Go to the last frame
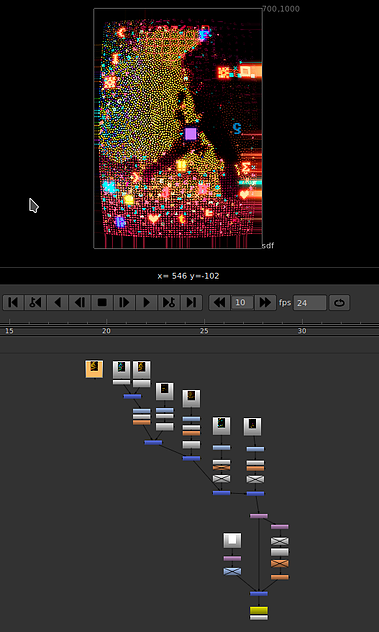Screen dimensions: 379x632 [191, 302]
